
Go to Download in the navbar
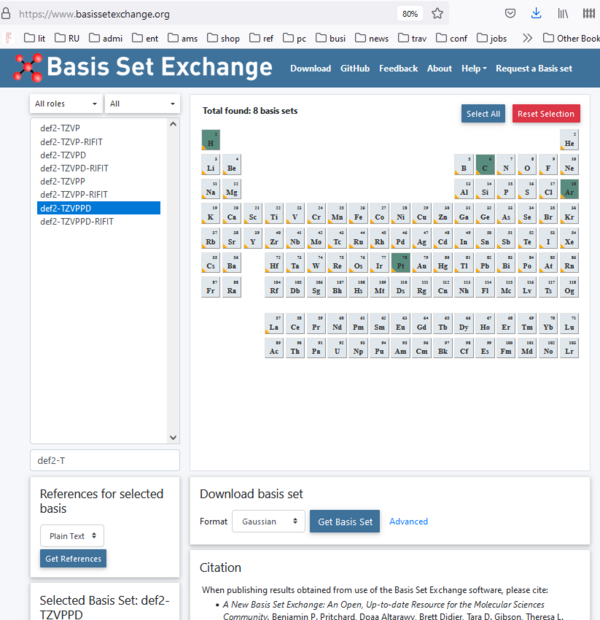tap(310, 68)
